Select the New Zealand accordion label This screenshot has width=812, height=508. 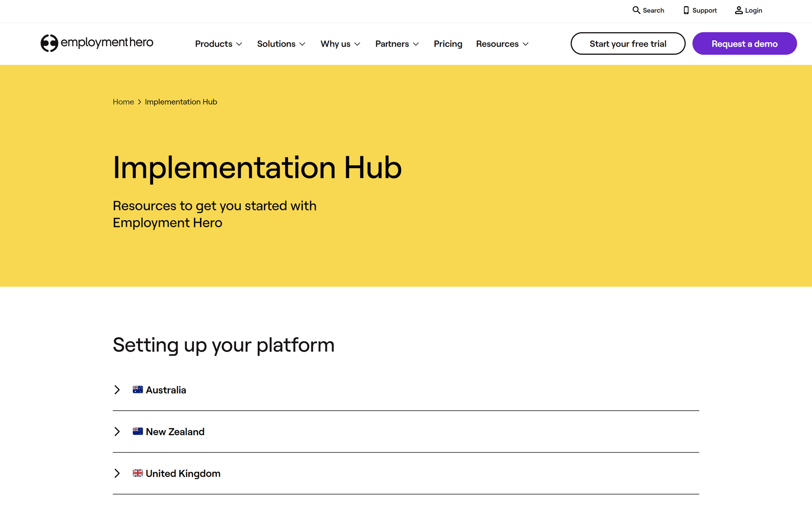[175, 432]
